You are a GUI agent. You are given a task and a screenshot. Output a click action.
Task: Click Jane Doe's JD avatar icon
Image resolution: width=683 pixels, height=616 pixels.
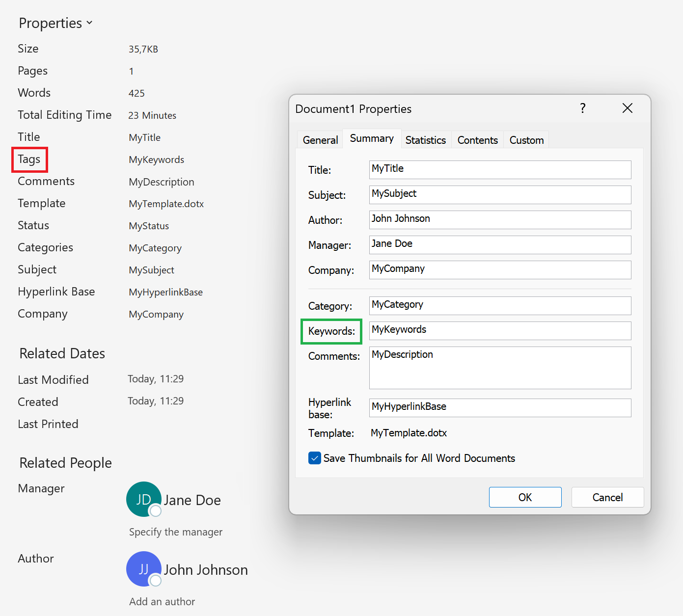(x=143, y=499)
